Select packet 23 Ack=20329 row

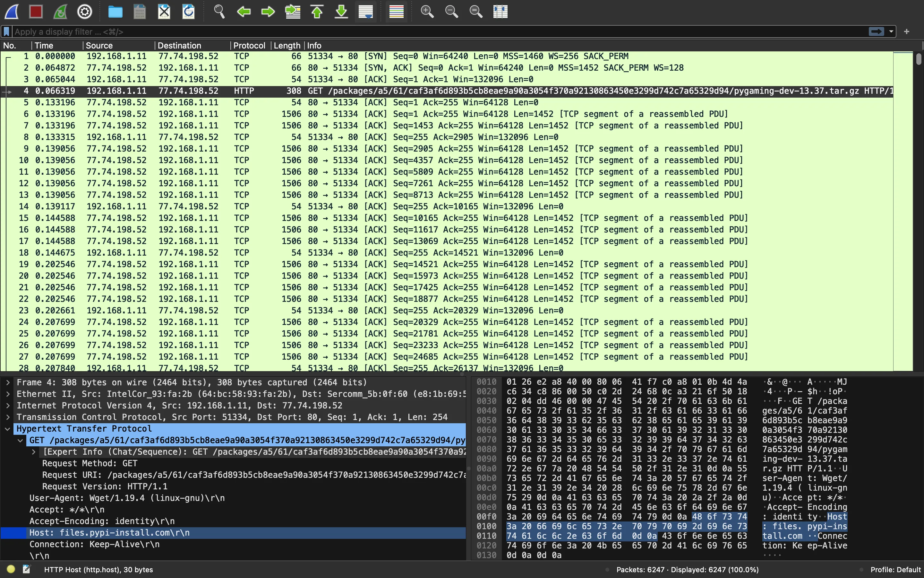tap(447, 311)
